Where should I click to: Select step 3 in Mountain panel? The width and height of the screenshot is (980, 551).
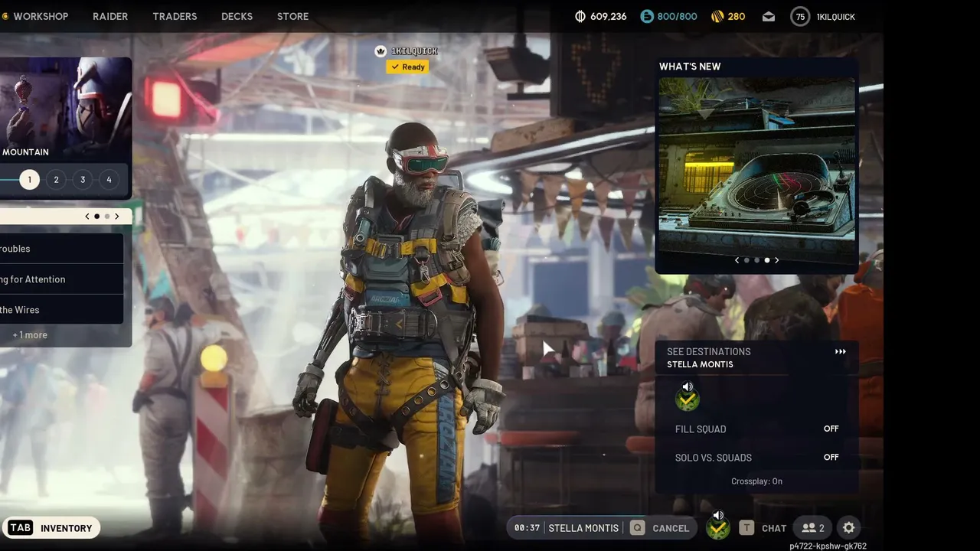[x=83, y=180]
